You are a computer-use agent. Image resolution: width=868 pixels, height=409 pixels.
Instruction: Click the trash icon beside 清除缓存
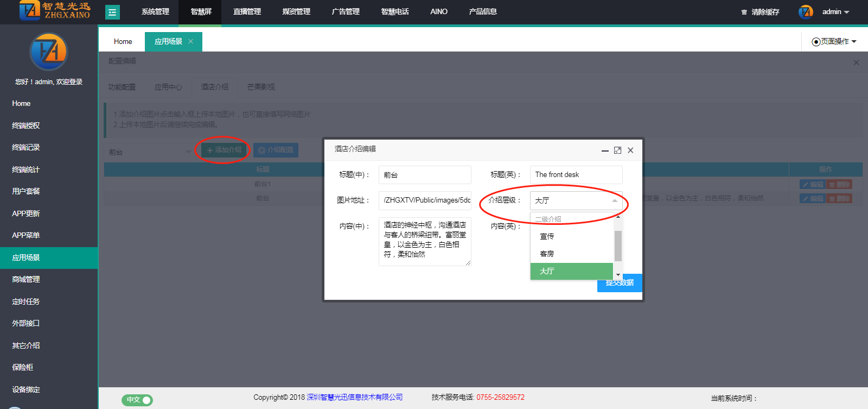point(744,12)
